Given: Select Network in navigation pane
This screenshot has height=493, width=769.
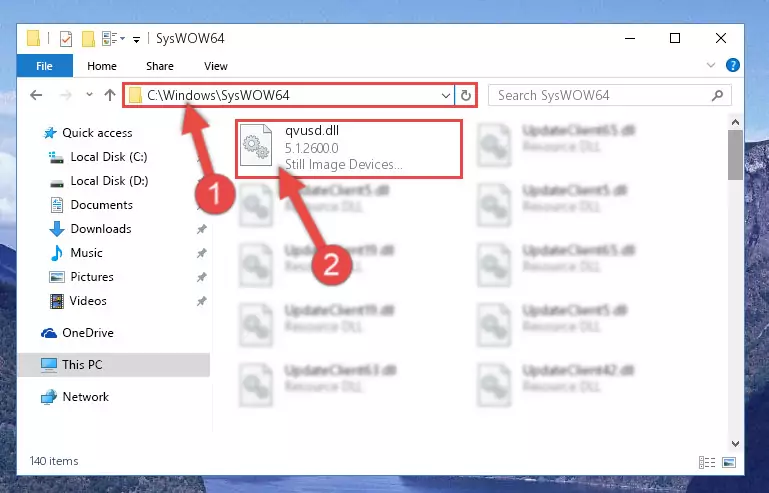Looking at the screenshot, I should point(86,397).
